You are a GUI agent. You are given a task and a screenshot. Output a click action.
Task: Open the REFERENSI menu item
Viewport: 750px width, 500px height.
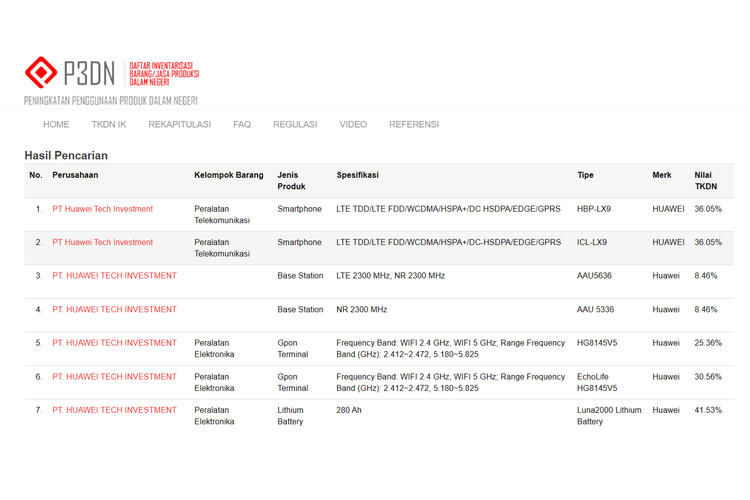(x=414, y=125)
